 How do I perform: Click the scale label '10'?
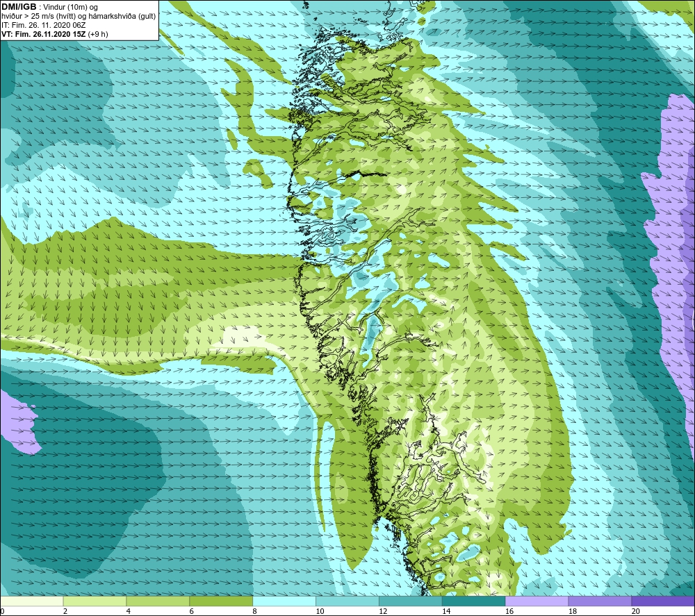click(x=320, y=611)
